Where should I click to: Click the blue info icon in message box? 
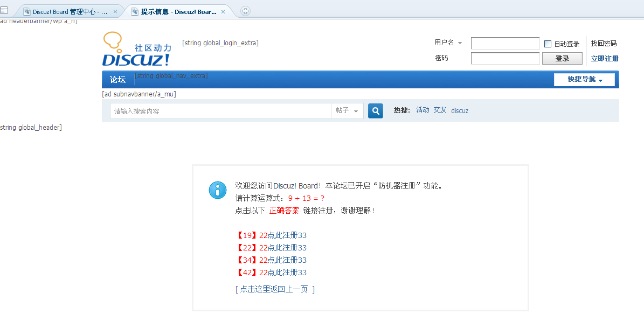pos(217,190)
